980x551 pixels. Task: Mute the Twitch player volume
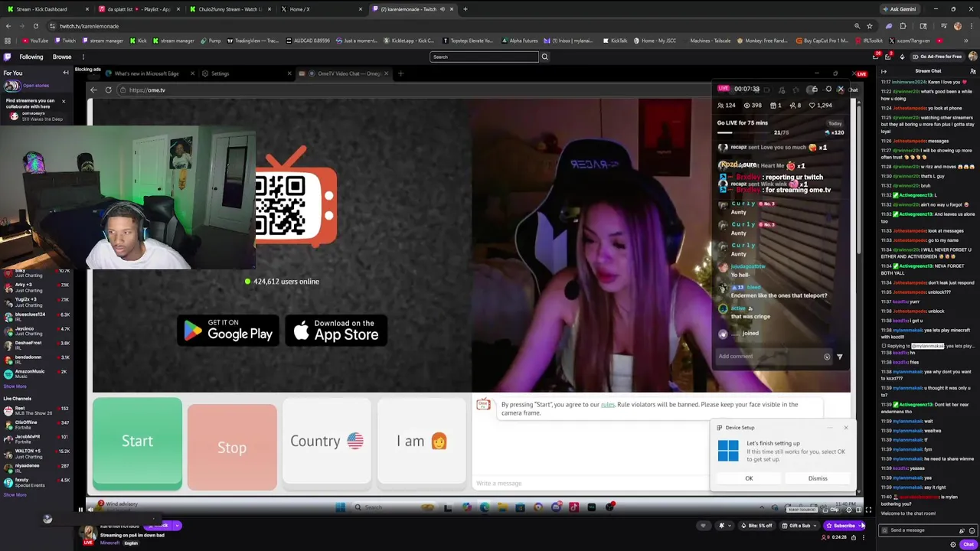pos(91,510)
